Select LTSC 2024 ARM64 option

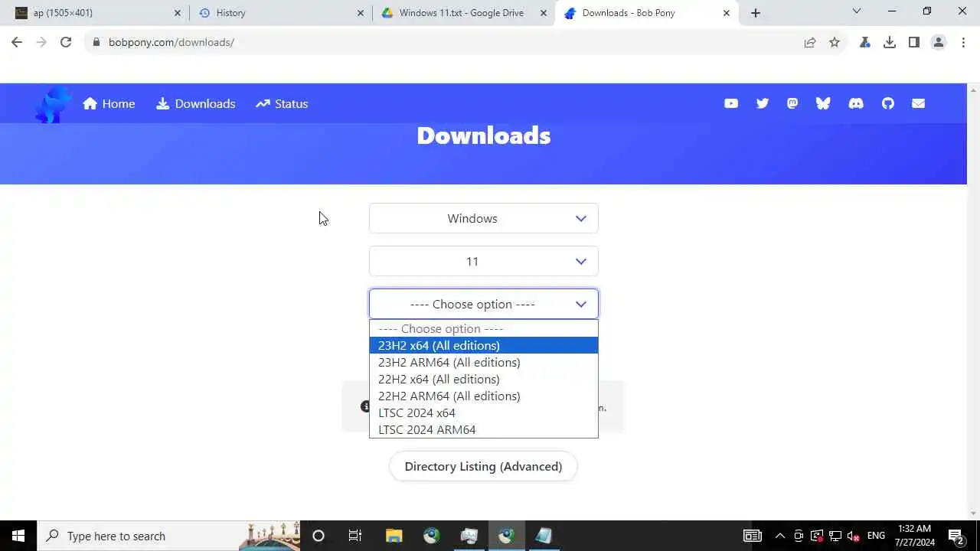(x=483, y=429)
